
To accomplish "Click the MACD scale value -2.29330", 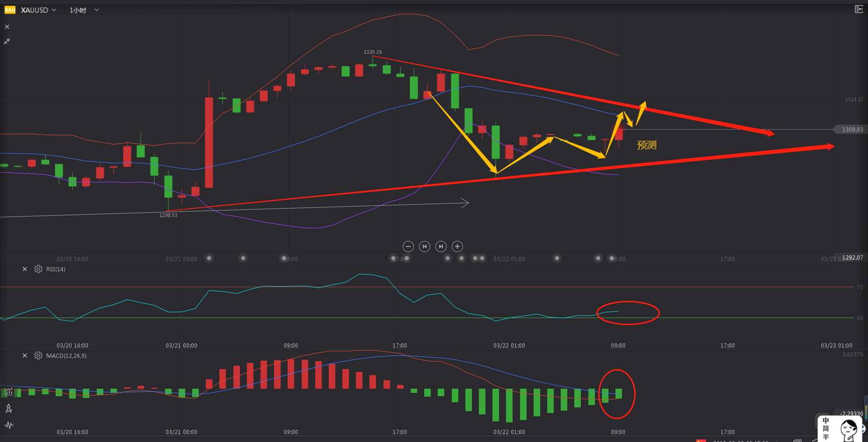I will pyautogui.click(x=852, y=413).
